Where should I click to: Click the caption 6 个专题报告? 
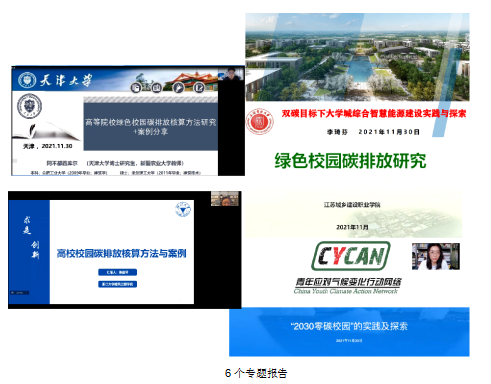pyautogui.click(x=256, y=373)
